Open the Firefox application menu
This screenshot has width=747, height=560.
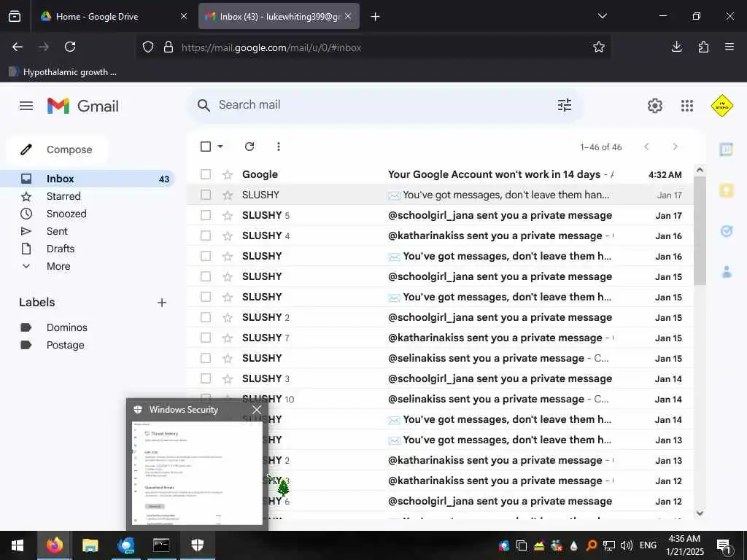[x=729, y=47]
